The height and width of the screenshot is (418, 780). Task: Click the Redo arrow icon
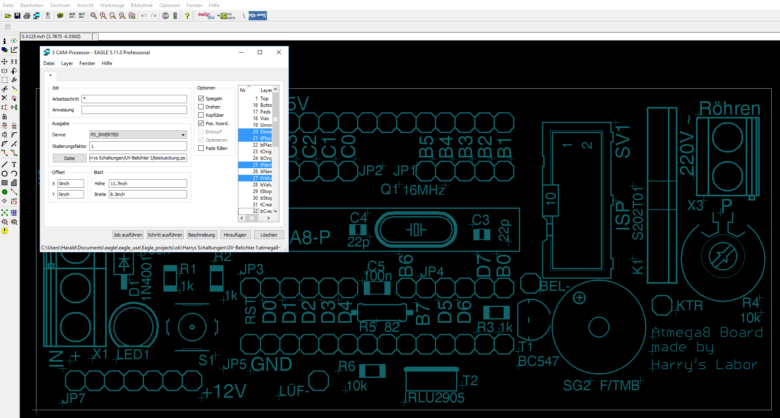[x=153, y=16]
